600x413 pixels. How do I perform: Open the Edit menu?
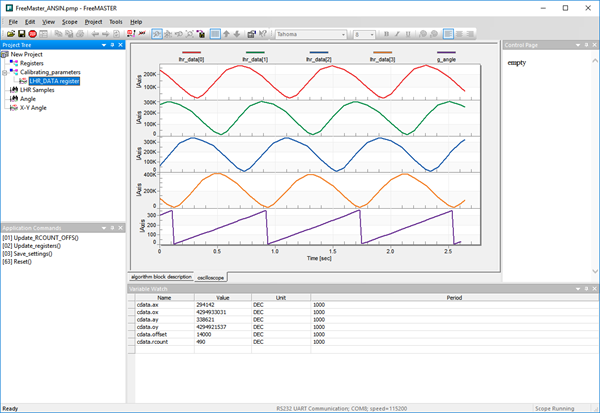(x=30, y=22)
